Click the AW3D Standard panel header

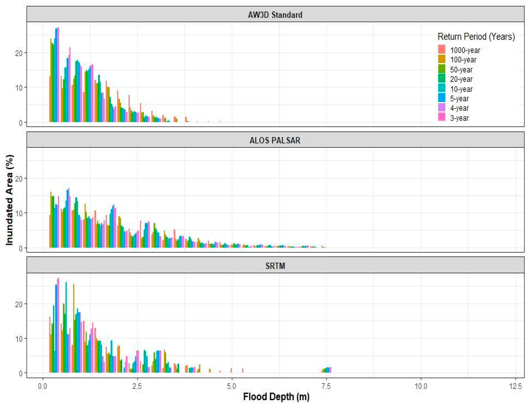(x=275, y=15)
